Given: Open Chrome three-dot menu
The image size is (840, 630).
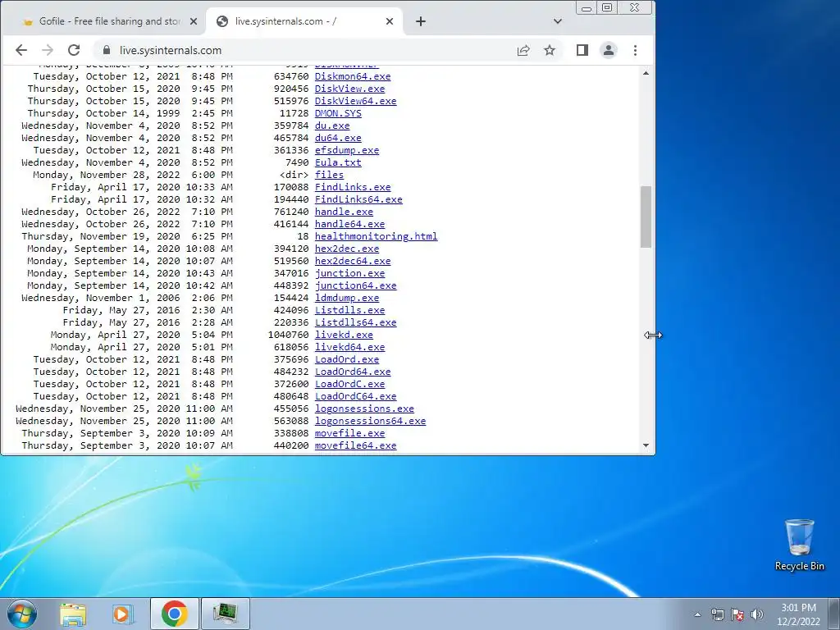Looking at the screenshot, I should coord(636,50).
